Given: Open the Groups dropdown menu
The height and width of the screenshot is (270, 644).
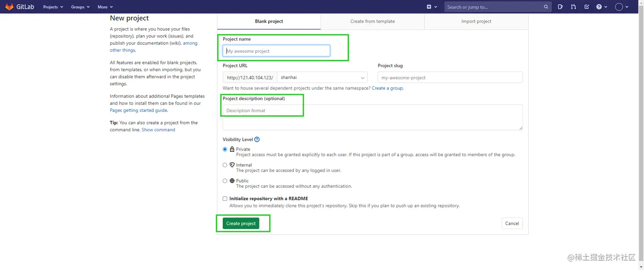Looking at the screenshot, I should click(80, 7).
